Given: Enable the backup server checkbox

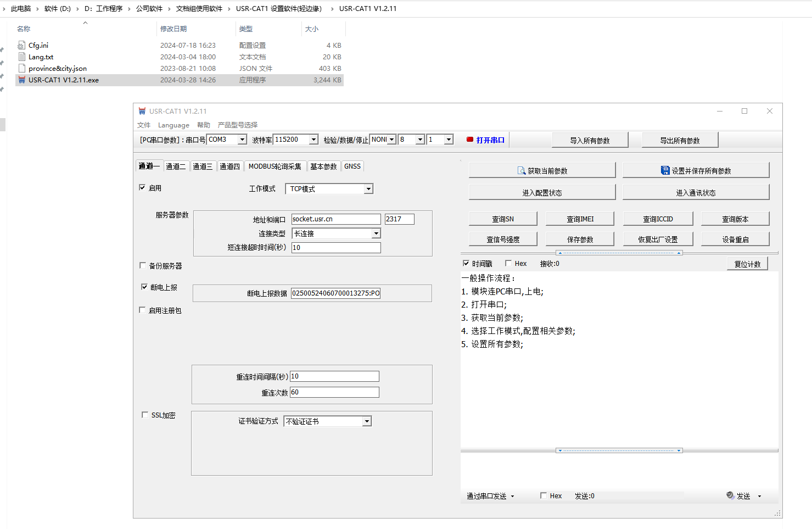Looking at the screenshot, I should tap(143, 266).
